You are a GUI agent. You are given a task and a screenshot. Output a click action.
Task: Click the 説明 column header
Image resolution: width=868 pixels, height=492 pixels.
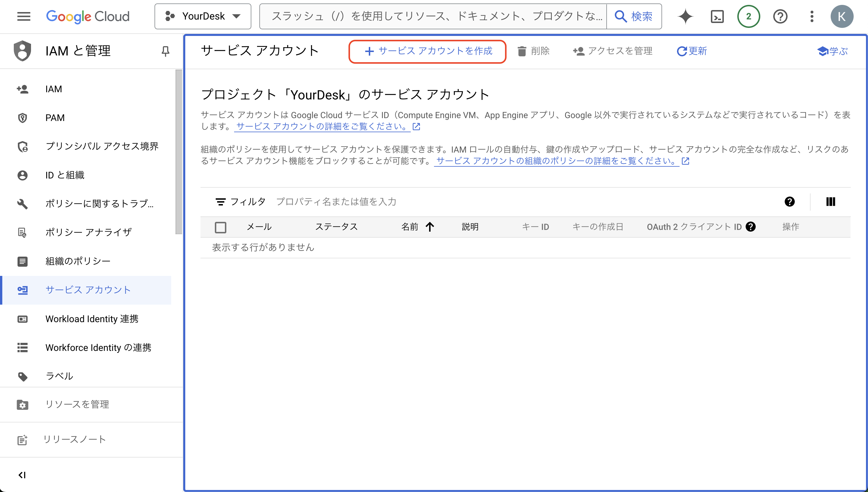point(470,227)
